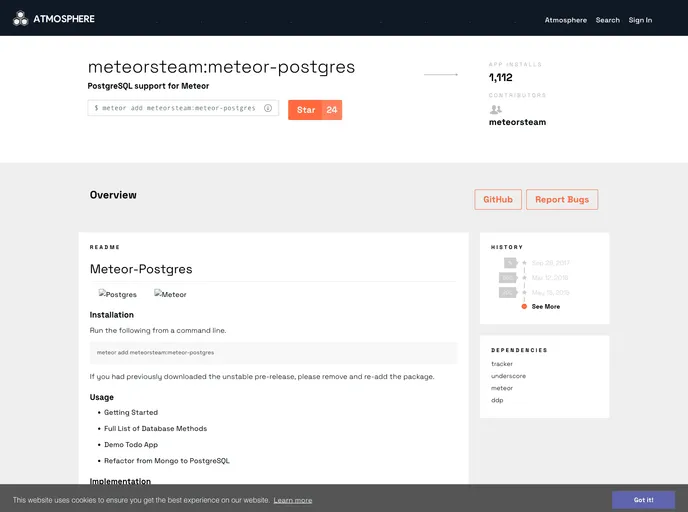The height and width of the screenshot is (512, 688).
Task: Click the Usage heading
Action: [x=101, y=397]
